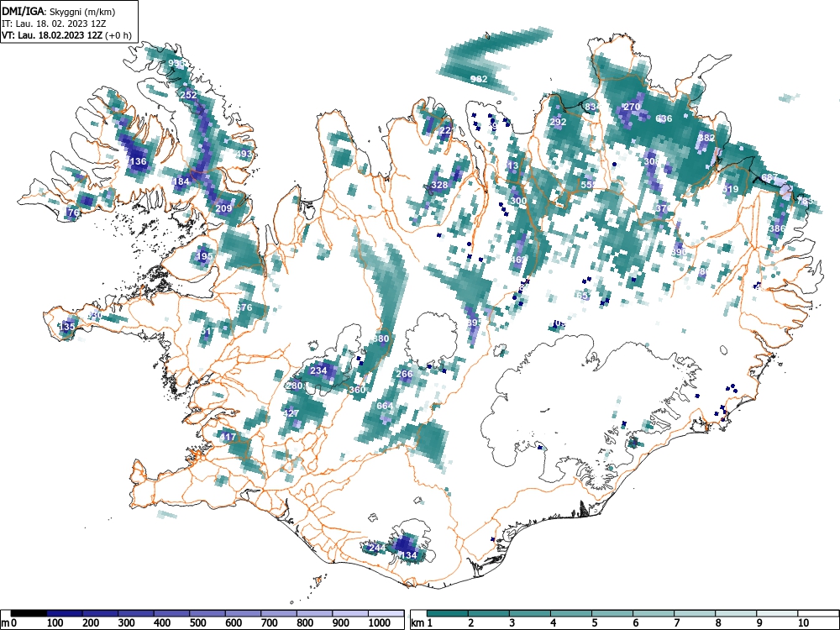The height and width of the screenshot is (630, 840).
Task: Click the 417 visibility value
Action: click(x=228, y=437)
